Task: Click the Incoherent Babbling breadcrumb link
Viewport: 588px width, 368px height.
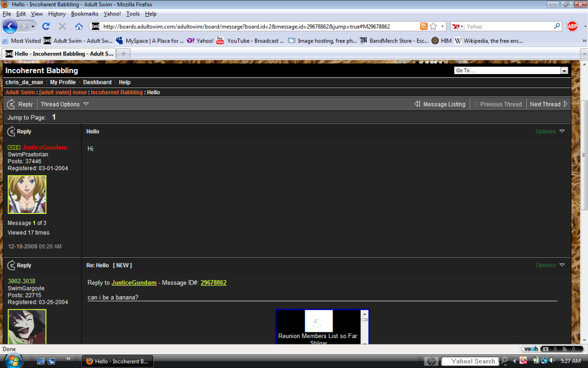Action: (117, 93)
